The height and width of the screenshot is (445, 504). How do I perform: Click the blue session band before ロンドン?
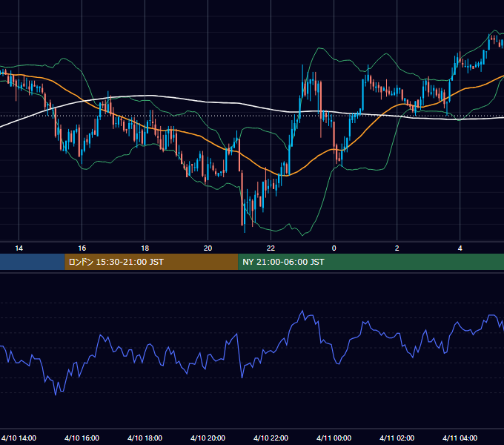pos(32,262)
